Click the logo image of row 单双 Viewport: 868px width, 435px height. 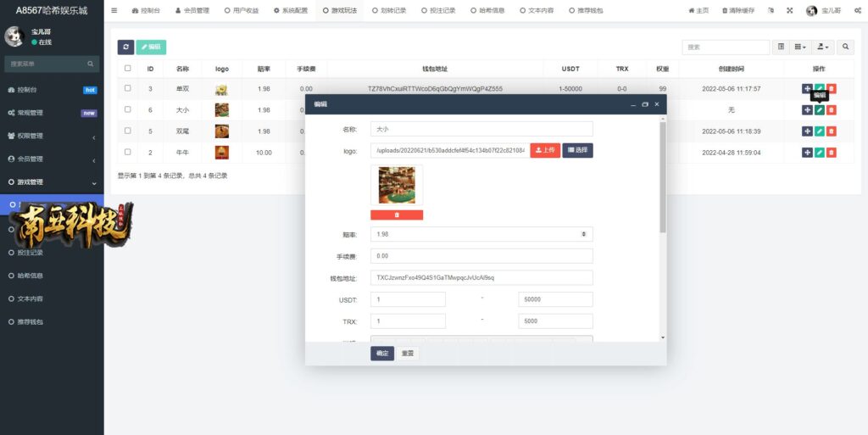221,89
